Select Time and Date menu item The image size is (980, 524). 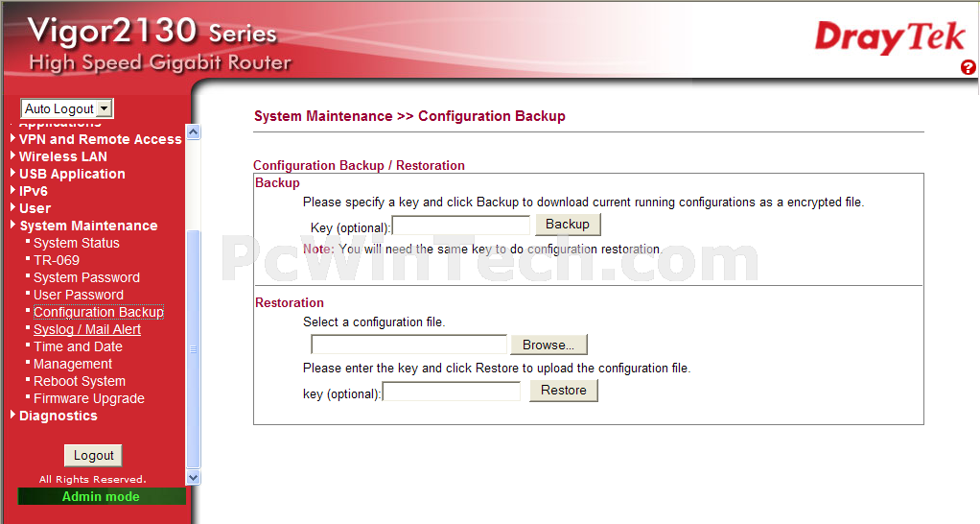click(x=78, y=346)
